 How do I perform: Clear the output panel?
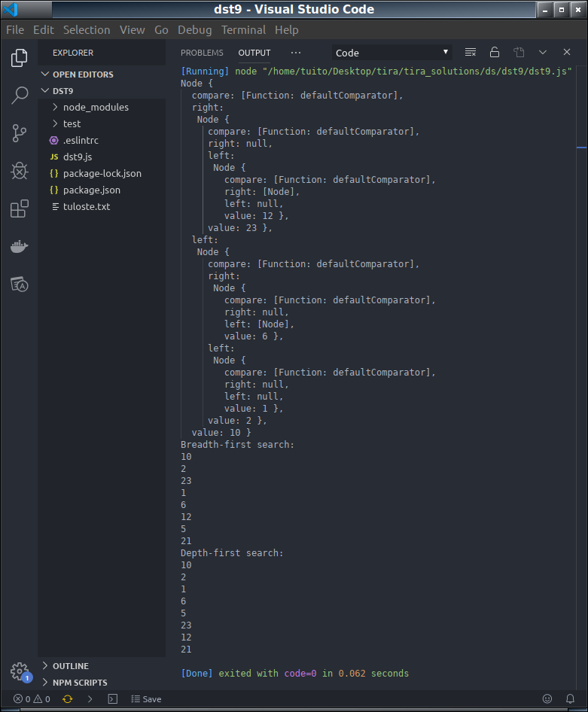(471, 52)
